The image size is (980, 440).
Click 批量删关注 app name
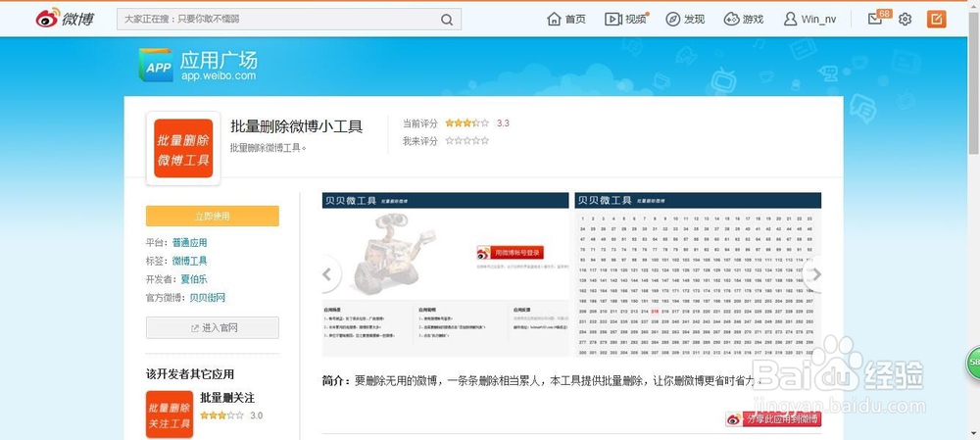tap(227, 398)
